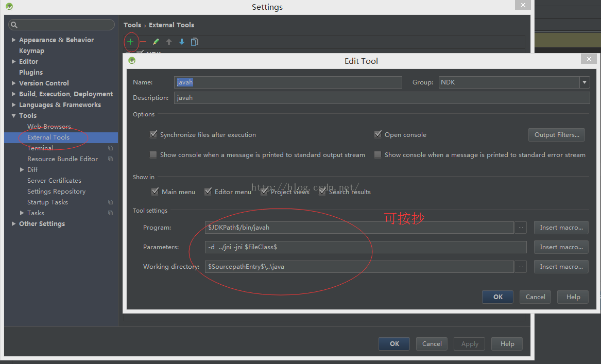Close the Edit Tool dialog
Image resolution: width=601 pixels, height=364 pixels.
coord(589,59)
